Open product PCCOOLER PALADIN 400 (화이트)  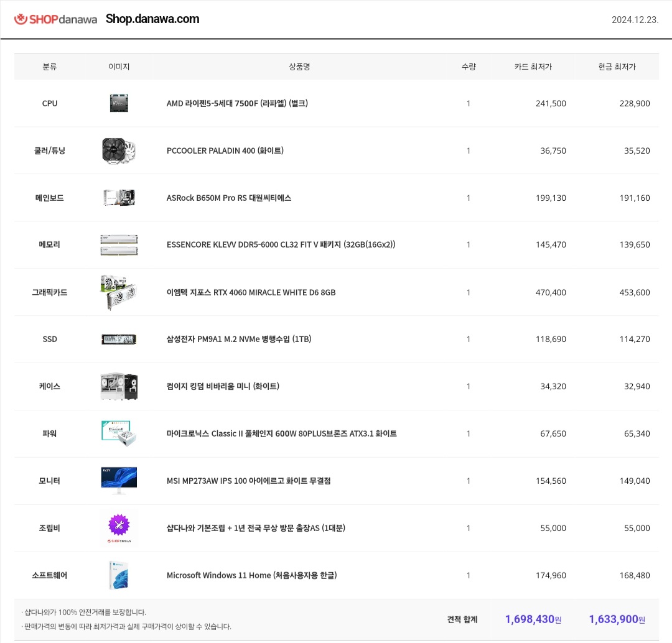coord(225,150)
